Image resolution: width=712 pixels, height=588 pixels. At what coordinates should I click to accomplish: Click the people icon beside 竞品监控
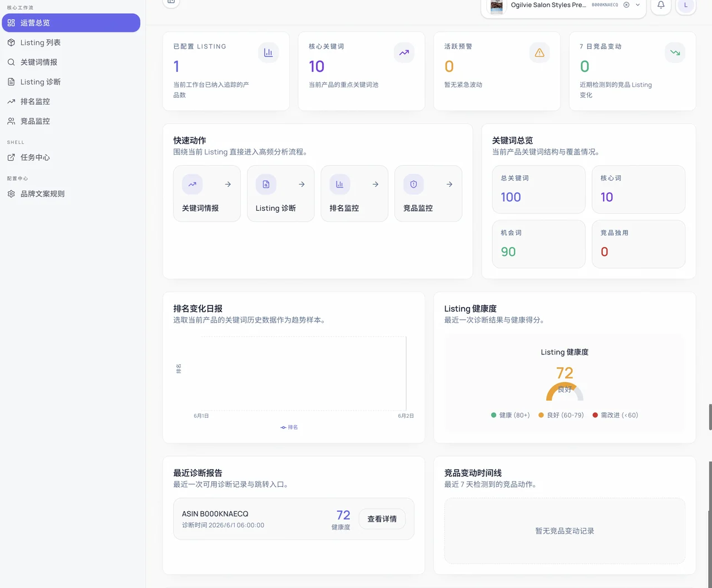pos(11,121)
